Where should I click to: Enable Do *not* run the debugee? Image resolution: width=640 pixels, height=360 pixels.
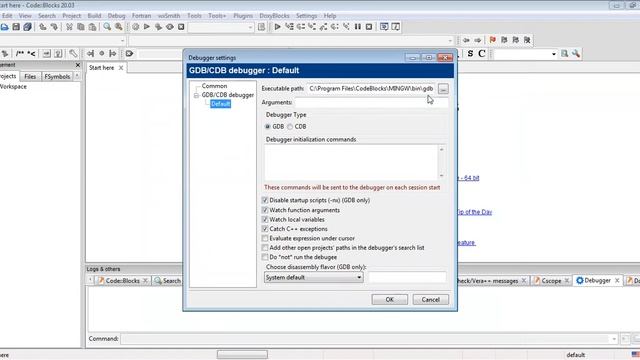[x=265, y=257]
